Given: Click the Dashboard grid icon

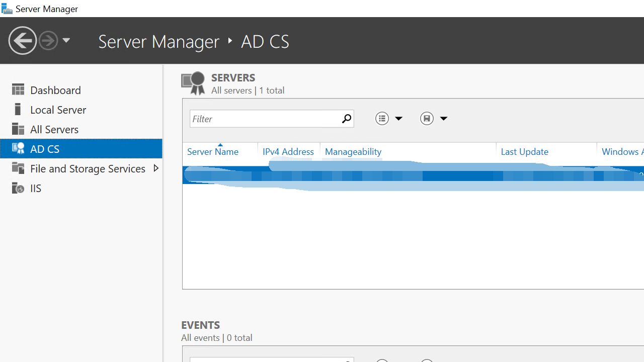Looking at the screenshot, I should click(18, 89).
